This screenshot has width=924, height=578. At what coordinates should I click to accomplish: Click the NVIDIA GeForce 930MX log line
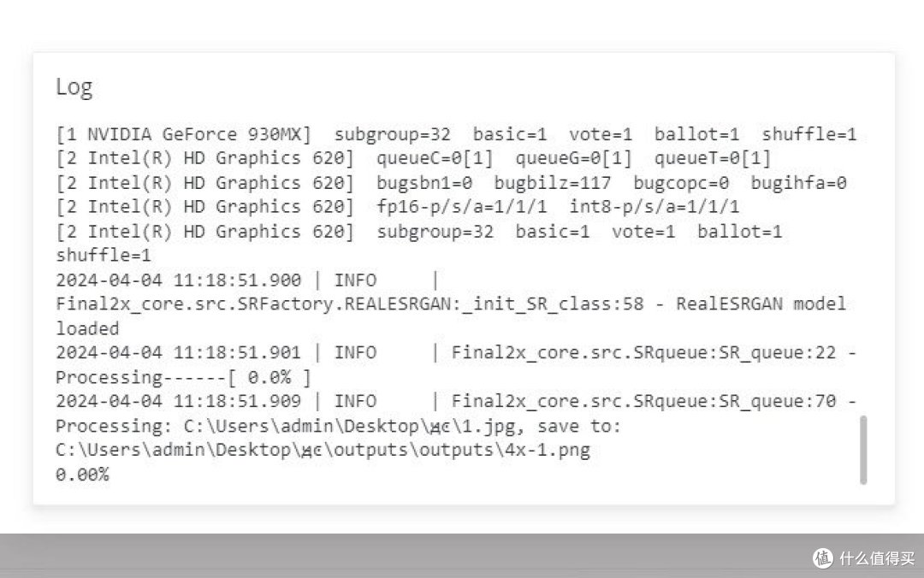click(456, 134)
